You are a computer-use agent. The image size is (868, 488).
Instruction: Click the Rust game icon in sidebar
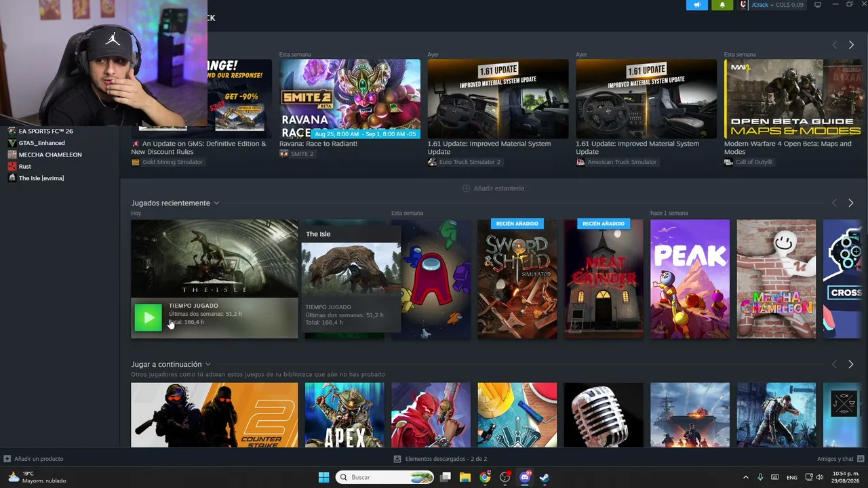(x=12, y=166)
